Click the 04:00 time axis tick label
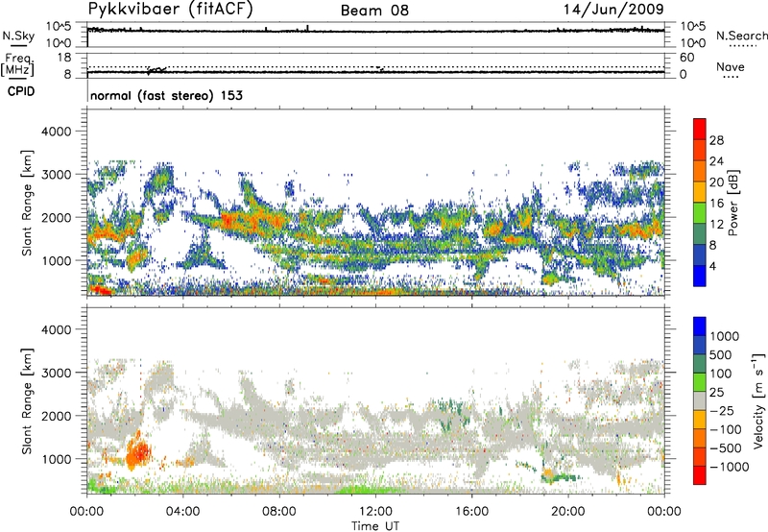 click(182, 512)
